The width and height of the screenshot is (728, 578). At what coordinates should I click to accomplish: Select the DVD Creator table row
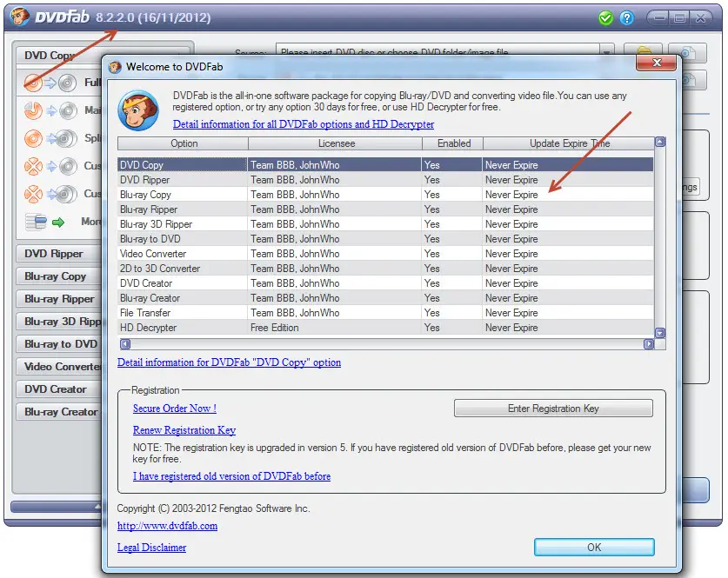click(385, 283)
